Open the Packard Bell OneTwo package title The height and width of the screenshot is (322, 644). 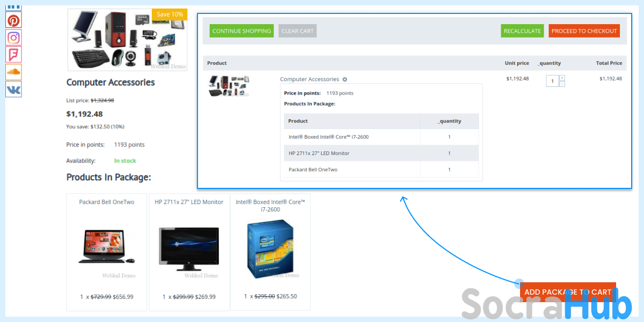pos(107,202)
